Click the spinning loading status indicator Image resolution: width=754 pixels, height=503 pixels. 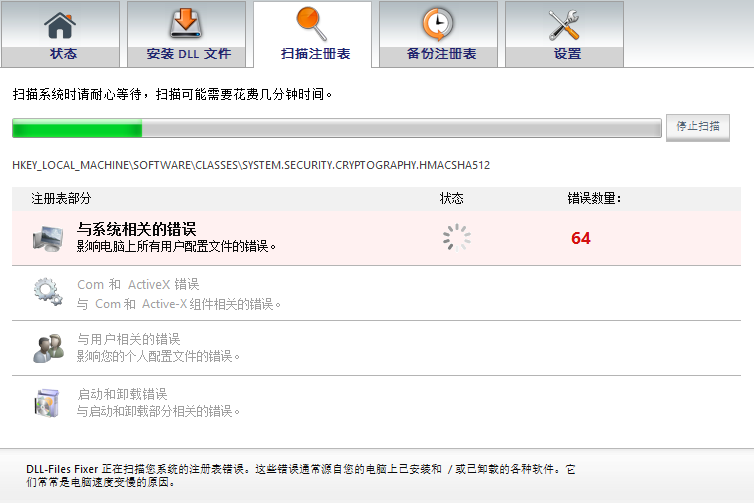tap(456, 238)
